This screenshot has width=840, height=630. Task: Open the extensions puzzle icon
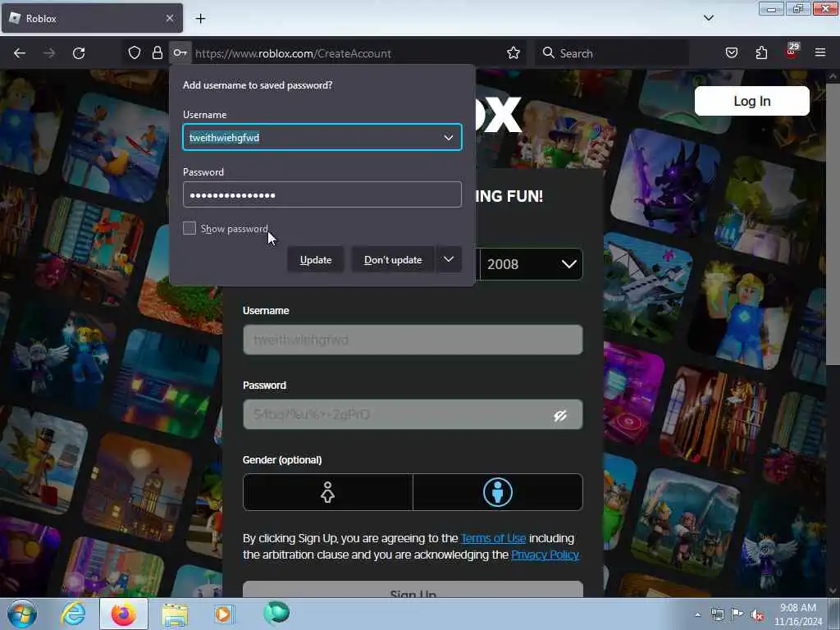(761, 52)
